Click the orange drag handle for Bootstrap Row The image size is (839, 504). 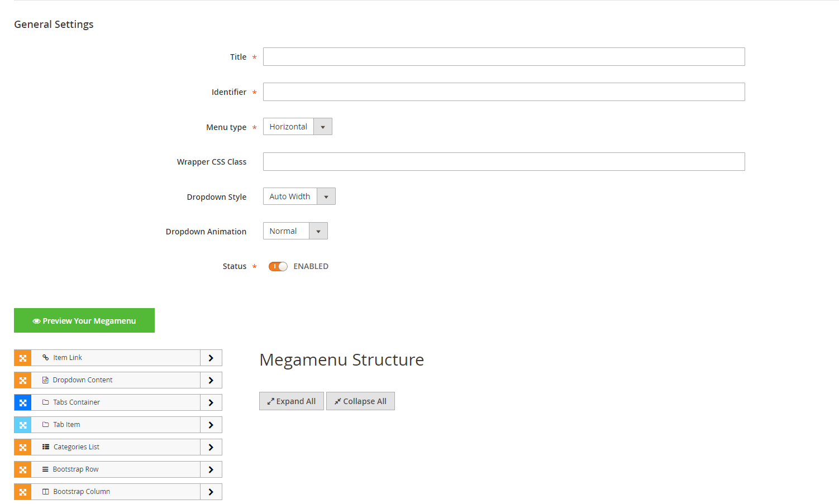22,469
